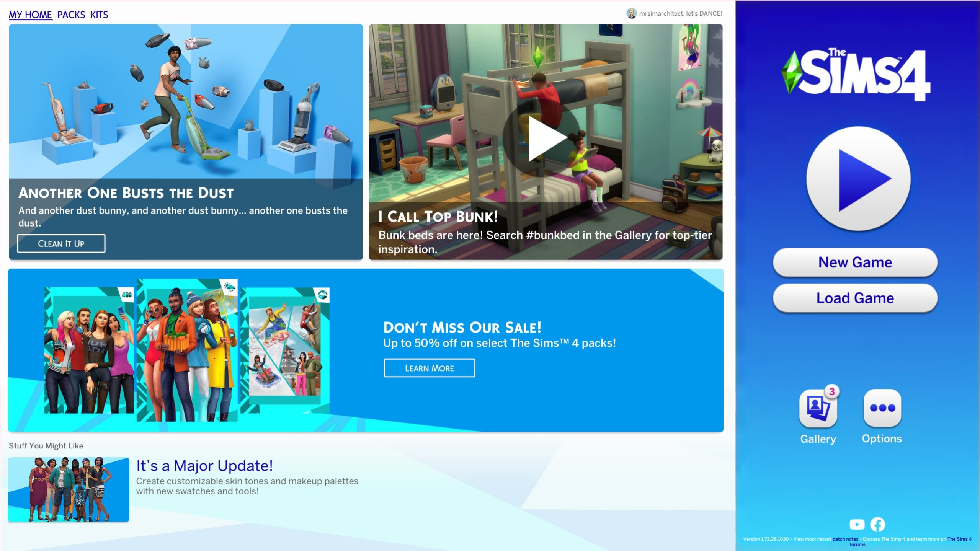Open the Options three-dots icon

882,408
